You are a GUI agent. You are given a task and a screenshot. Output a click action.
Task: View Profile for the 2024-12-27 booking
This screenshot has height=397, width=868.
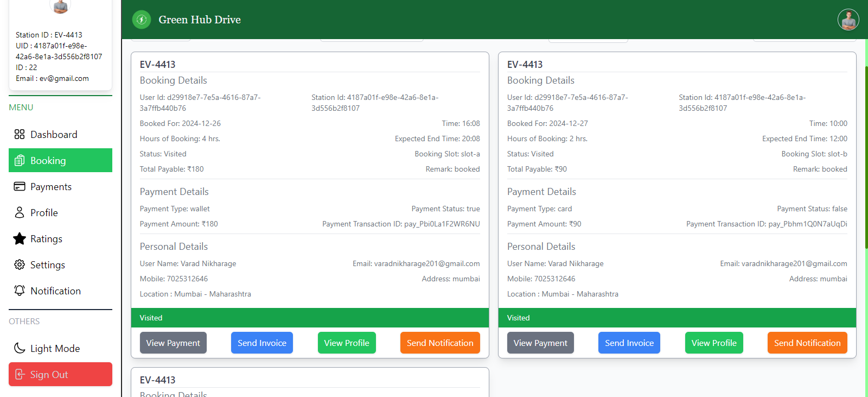click(x=714, y=343)
